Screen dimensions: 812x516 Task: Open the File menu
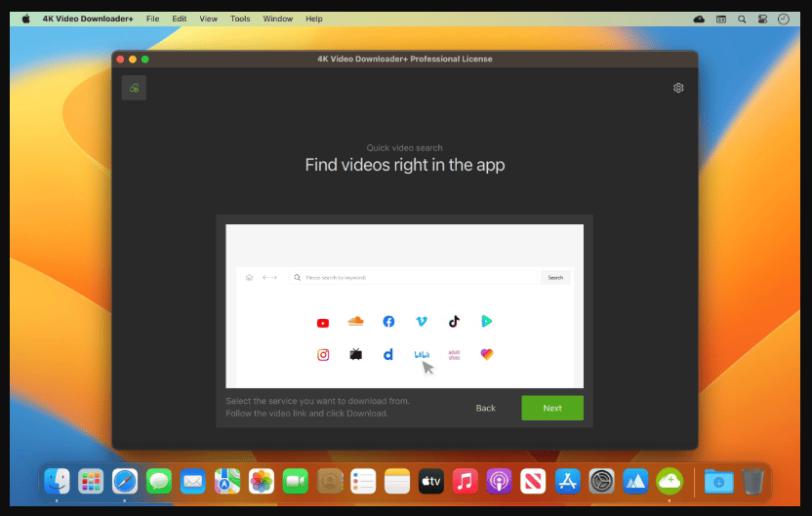153,19
